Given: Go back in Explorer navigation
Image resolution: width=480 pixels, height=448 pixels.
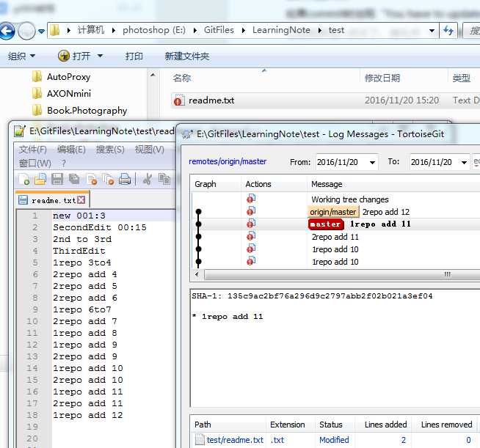Looking at the screenshot, I should coord(7,31).
